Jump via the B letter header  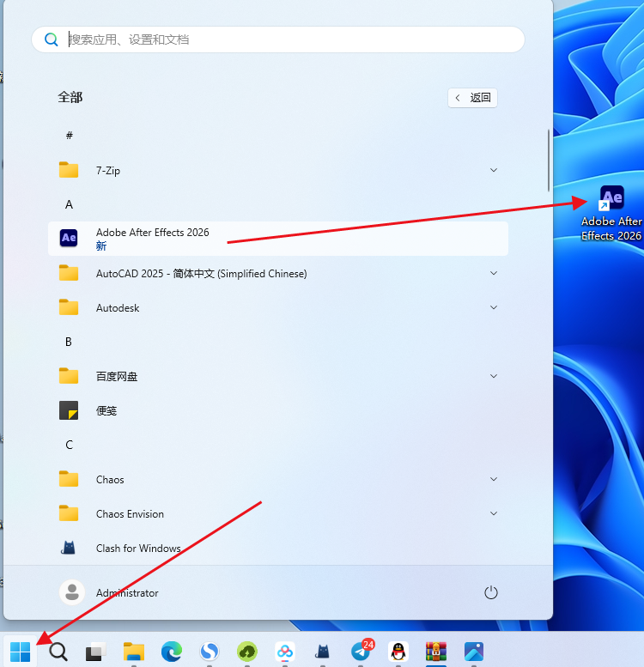[69, 342]
